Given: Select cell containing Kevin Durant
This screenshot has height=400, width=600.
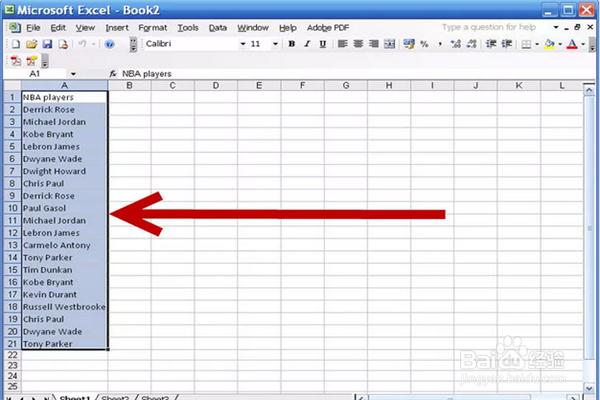Looking at the screenshot, I should click(x=64, y=295).
